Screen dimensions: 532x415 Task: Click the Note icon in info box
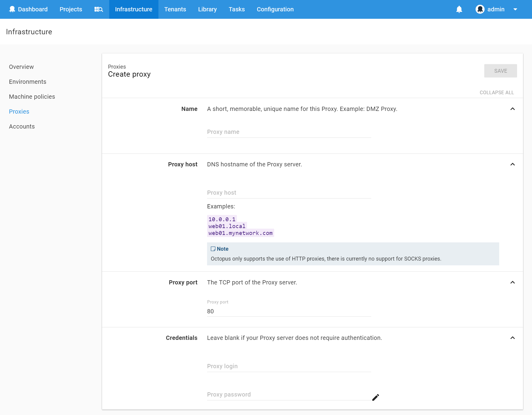[x=213, y=249]
